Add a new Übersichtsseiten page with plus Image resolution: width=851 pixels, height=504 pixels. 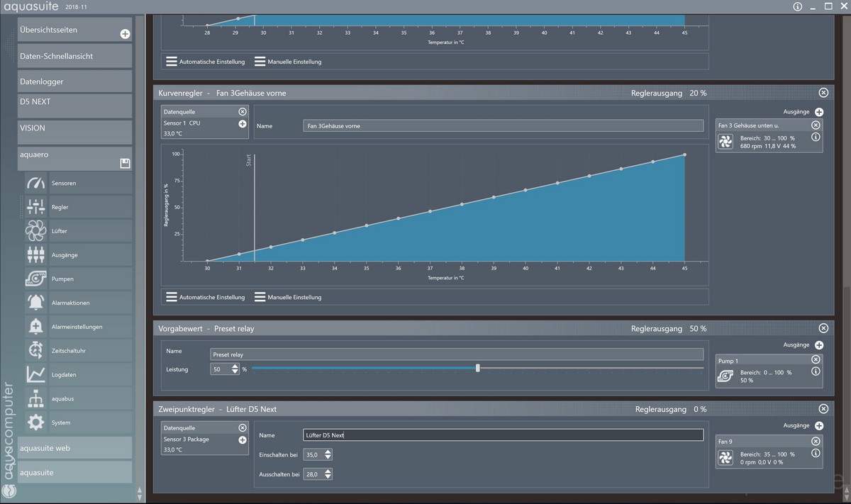click(125, 34)
